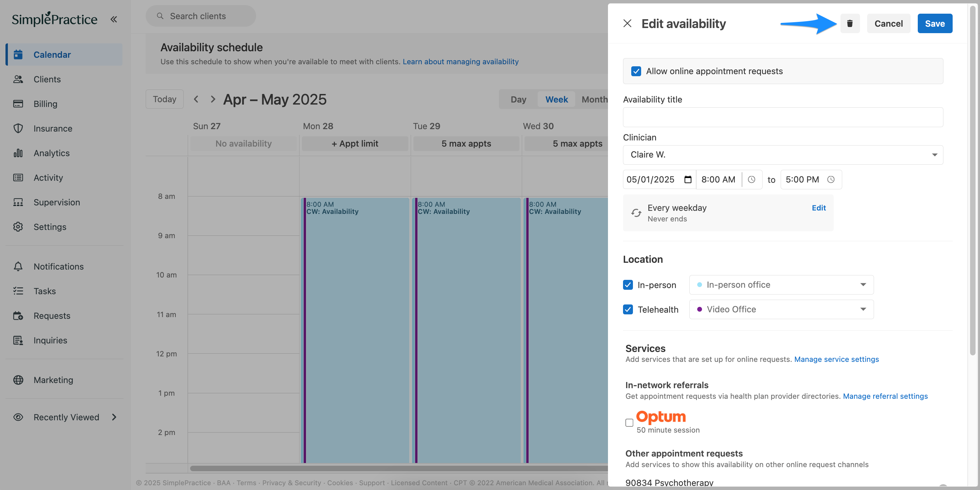
Task: Click the recurrence repeat icon
Action: 636,213
